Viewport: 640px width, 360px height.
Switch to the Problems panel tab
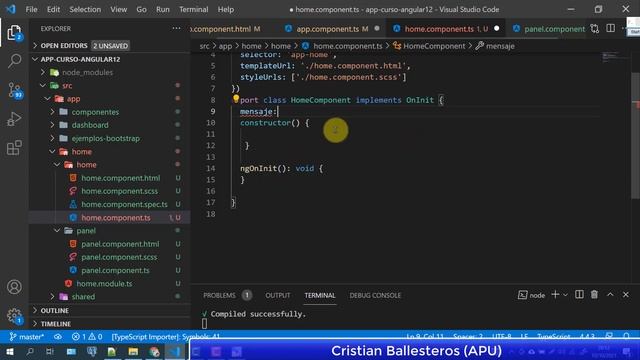pyautogui.click(x=219, y=295)
